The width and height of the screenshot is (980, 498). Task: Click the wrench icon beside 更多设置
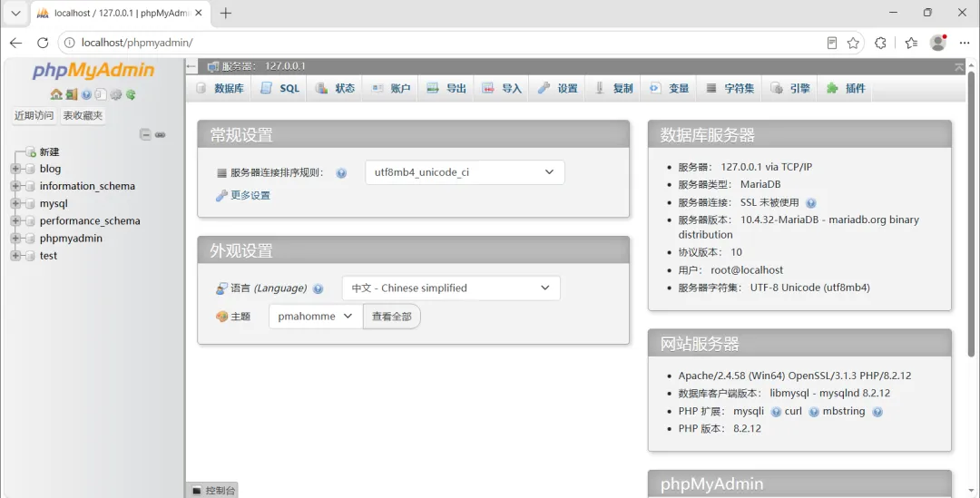coord(221,196)
